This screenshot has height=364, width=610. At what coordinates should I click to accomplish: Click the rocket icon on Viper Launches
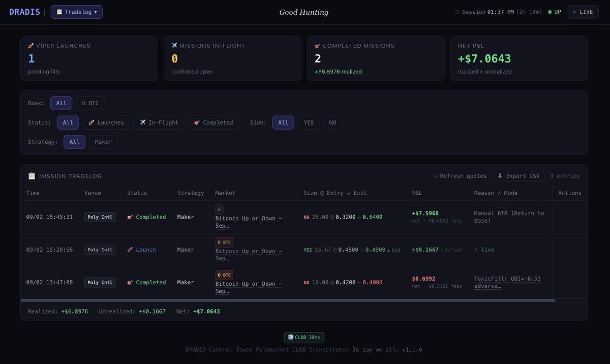pyautogui.click(x=31, y=46)
